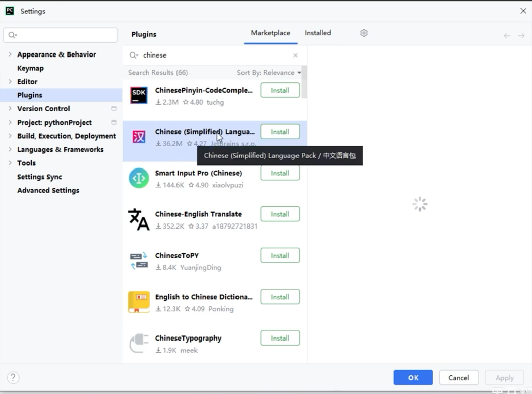
Task: Navigate forward with the right arrow
Action: point(521,36)
